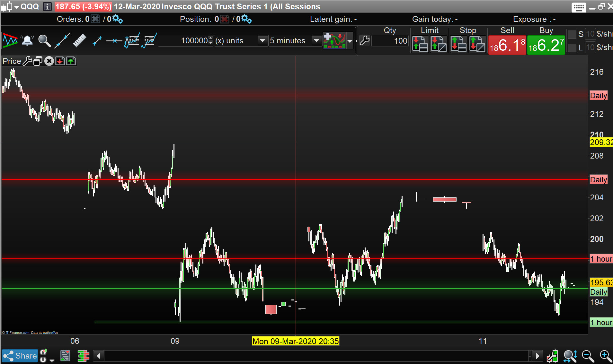Click the red Sell 186.18 button
613x364 pixels.
507,45
